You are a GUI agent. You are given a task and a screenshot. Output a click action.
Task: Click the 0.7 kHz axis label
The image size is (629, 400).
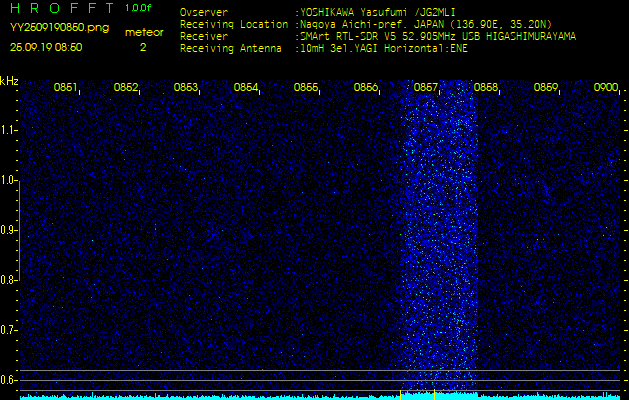8,330
